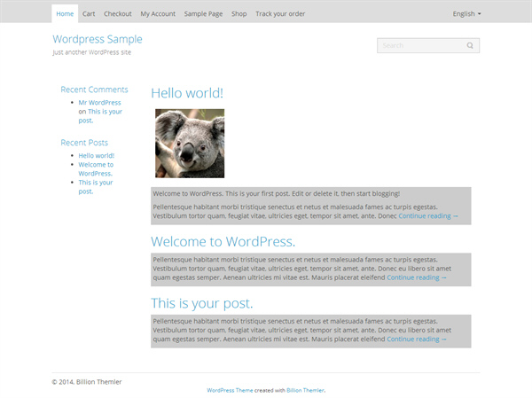Click 'Just another WordPress site' tagline
This screenshot has height=398, width=532.
click(x=91, y=52)
